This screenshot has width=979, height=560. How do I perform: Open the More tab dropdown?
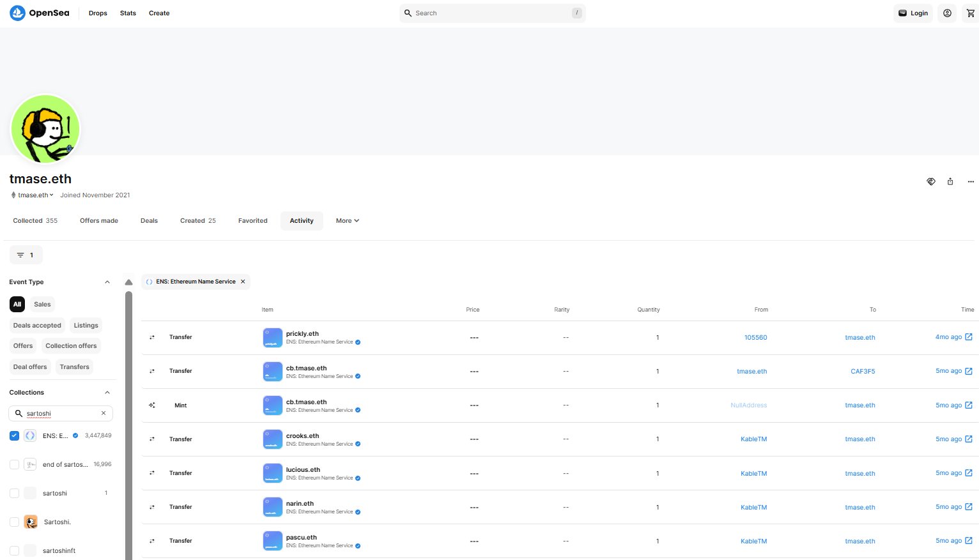point(348,220)
